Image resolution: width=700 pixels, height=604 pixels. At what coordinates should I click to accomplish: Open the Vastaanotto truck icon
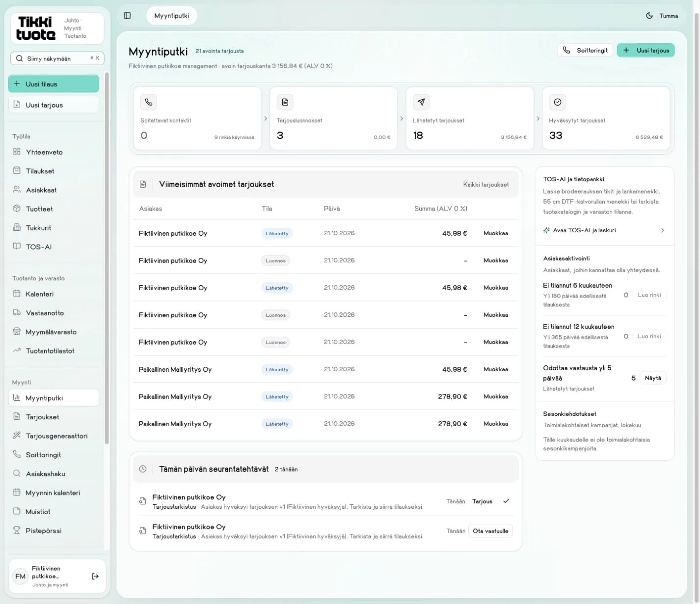pos(17,313)
